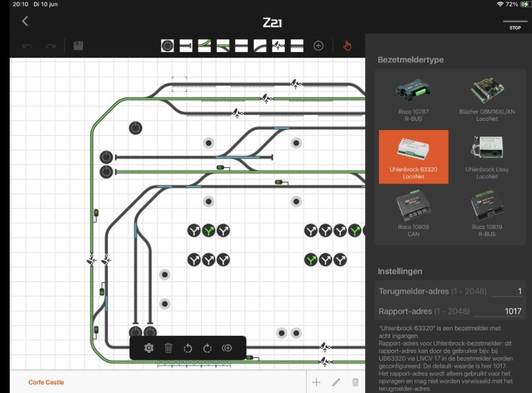The height and width of the screenshot is (393, 532).
Task: Select the green diagonal turnout tile in the toolbar
Action: click(x=204, y=46)
